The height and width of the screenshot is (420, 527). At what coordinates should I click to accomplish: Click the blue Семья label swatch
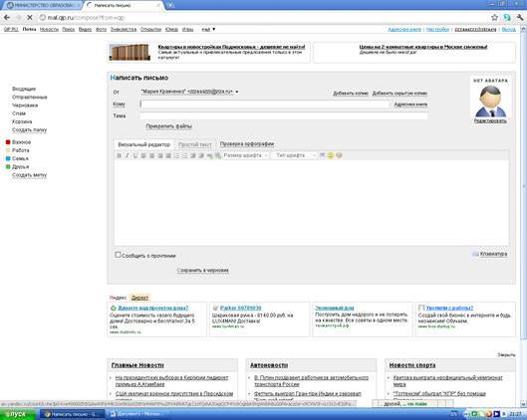tap(8, 158)
